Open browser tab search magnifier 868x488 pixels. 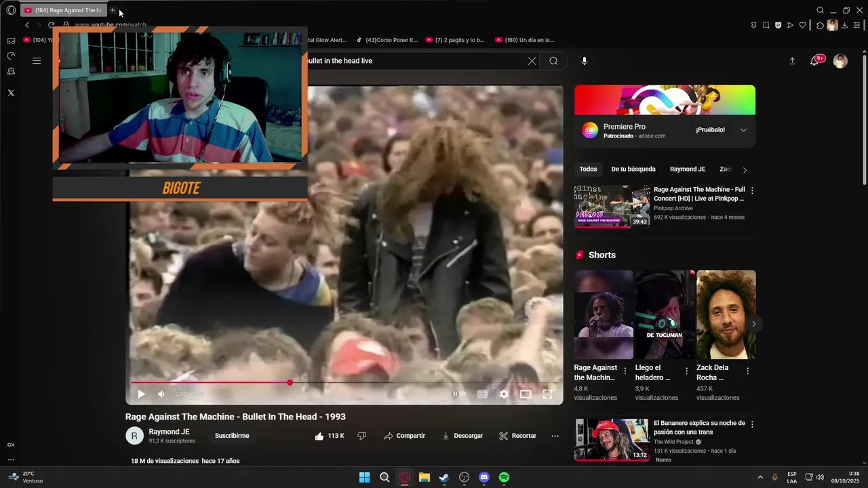(x=820, y=10)
